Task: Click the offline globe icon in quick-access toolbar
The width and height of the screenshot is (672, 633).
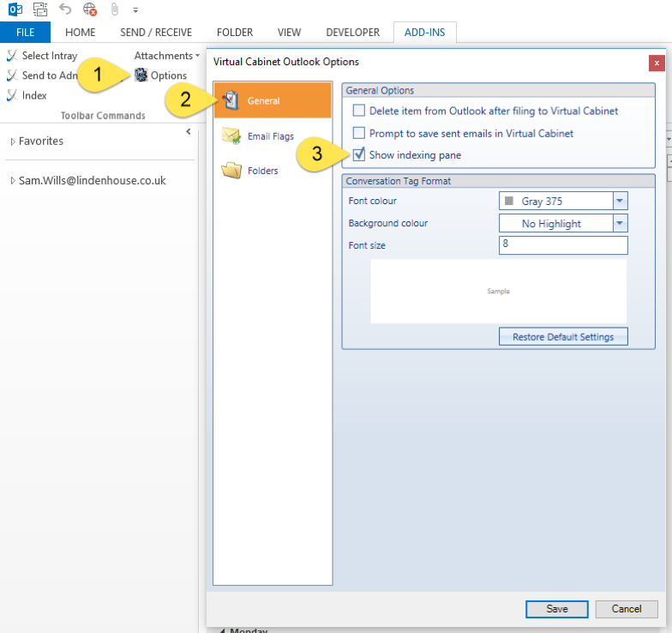Action: point(90,9)
